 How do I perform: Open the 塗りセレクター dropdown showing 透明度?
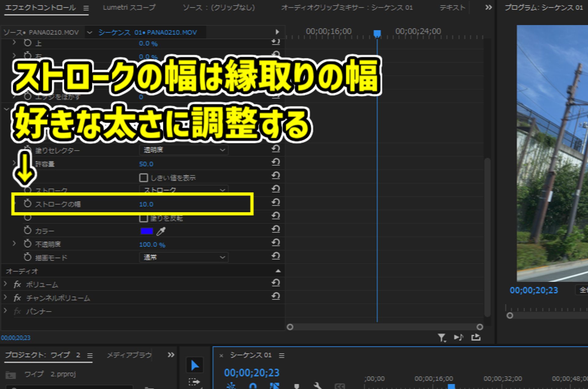183,150
